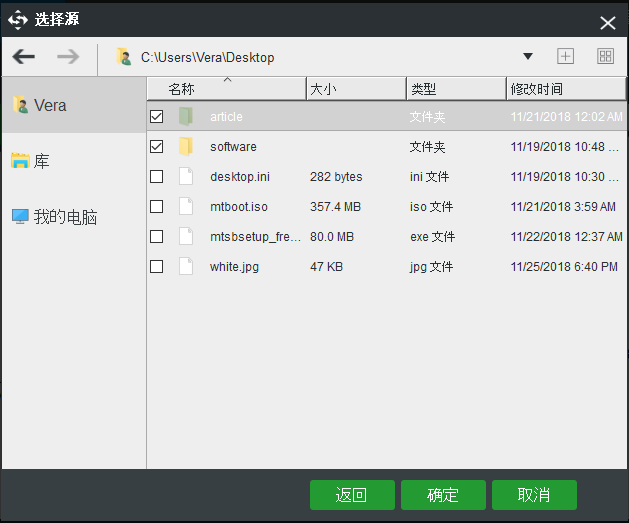629x523 pixels.
Task: Select the mtsbsetup_fre... file name
Action: tap(255, 237)
